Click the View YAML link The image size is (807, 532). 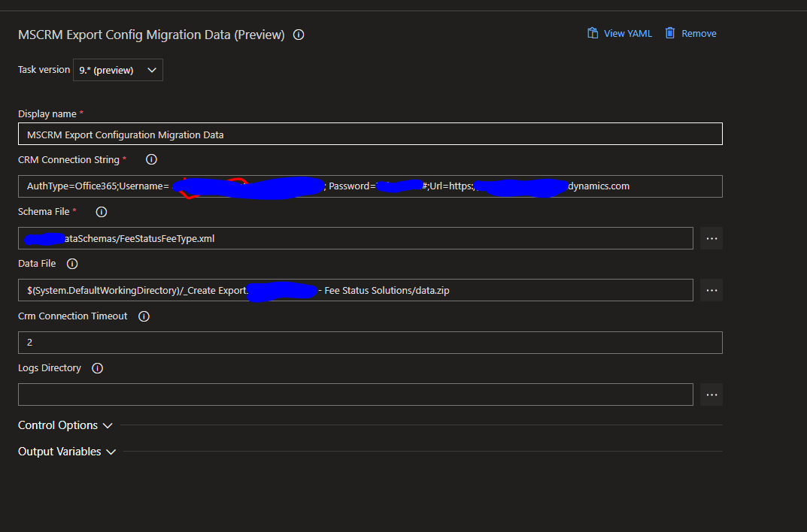click(626, 33)
